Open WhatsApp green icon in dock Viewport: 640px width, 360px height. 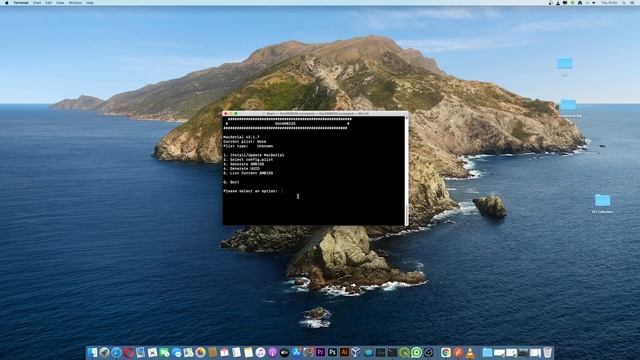(x=416, y=352)
